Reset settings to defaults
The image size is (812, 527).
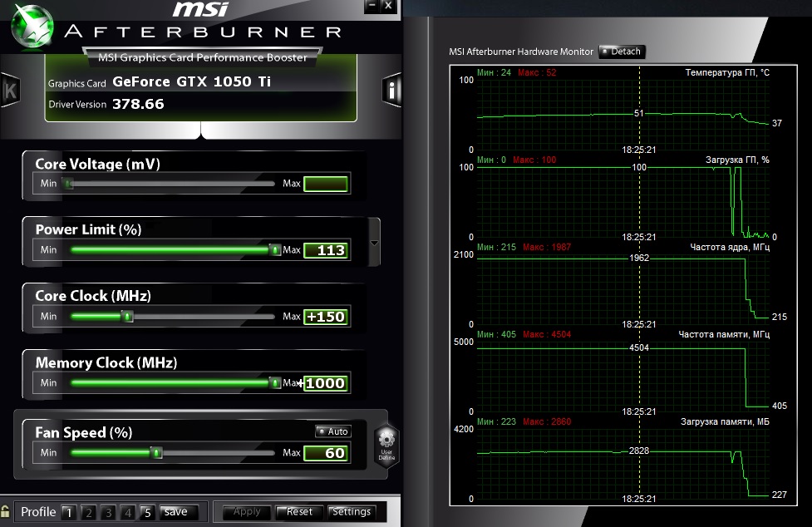click(x=299, y=511)
